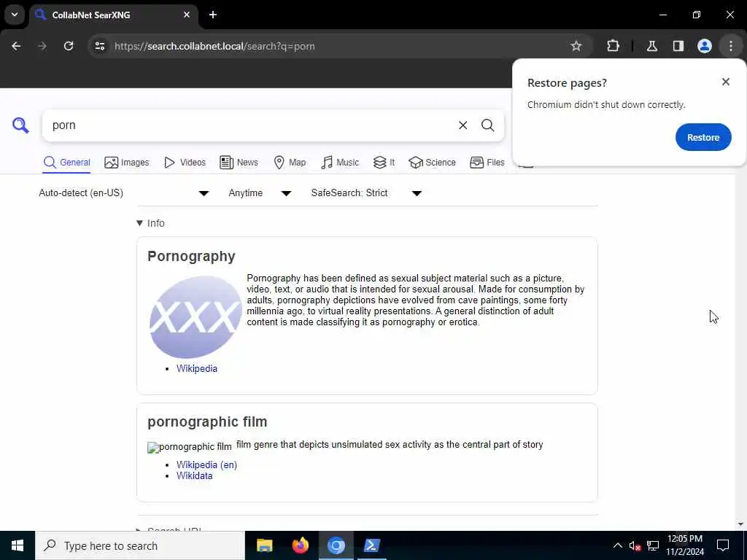The image size is (747, 560).
Task: Bookmark this page with the star icon
Action: pyautogui.click(x=576, y=46)
